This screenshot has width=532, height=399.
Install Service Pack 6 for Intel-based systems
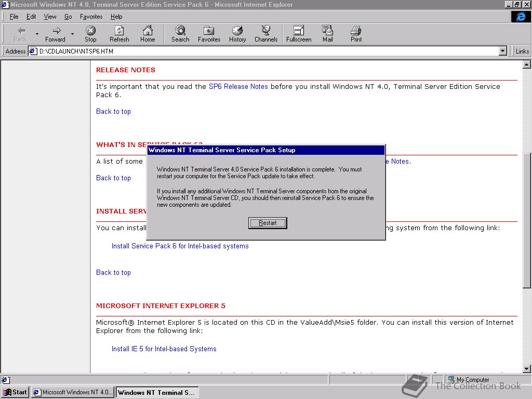[x=180, y=246]
